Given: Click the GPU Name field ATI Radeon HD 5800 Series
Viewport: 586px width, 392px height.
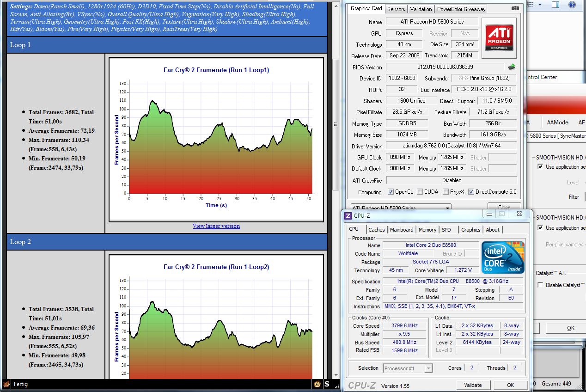Looking at the screenshot, I should (432, 22).
